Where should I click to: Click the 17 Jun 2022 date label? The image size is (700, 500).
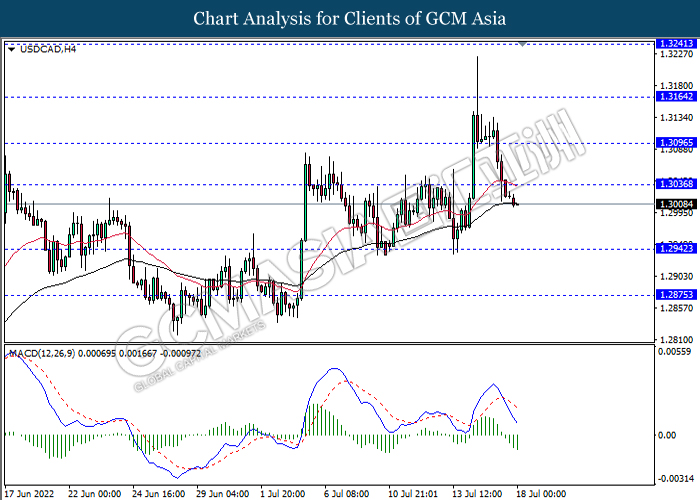pyautogui.click(x=29, y=494)
